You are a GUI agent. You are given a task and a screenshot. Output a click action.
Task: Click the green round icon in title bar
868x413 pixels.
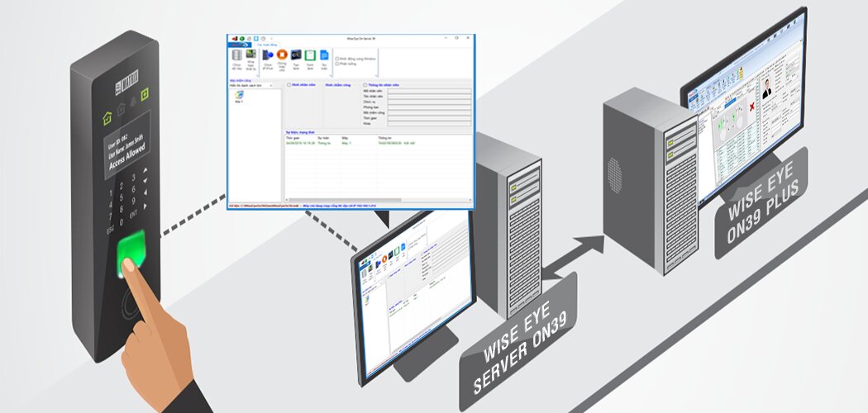click(241, 38)
